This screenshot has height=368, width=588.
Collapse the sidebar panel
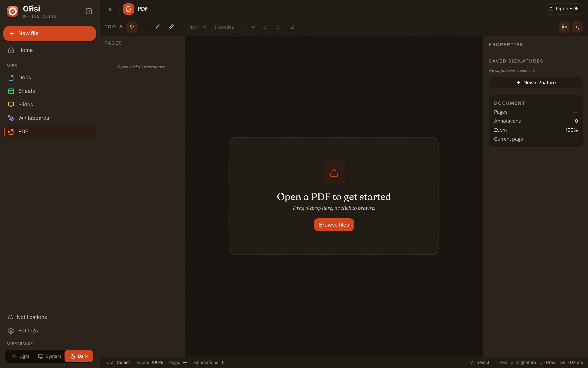(x=89, y=11)
